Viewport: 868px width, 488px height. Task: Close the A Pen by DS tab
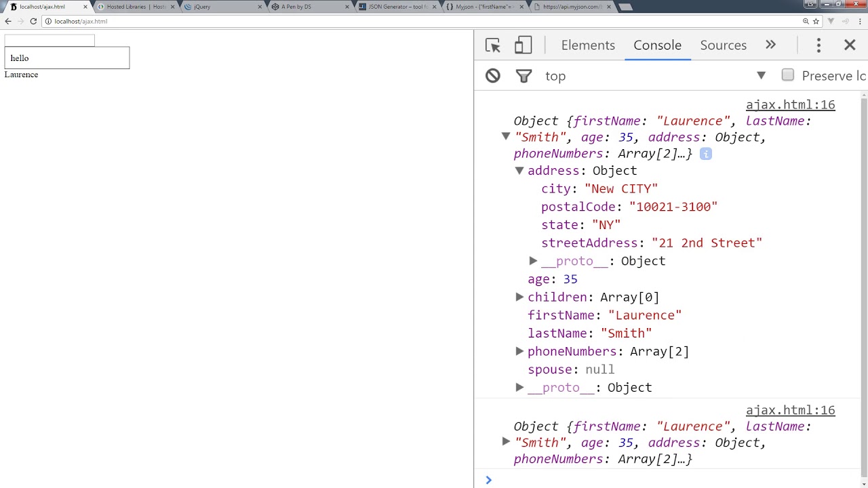point(347,7)
